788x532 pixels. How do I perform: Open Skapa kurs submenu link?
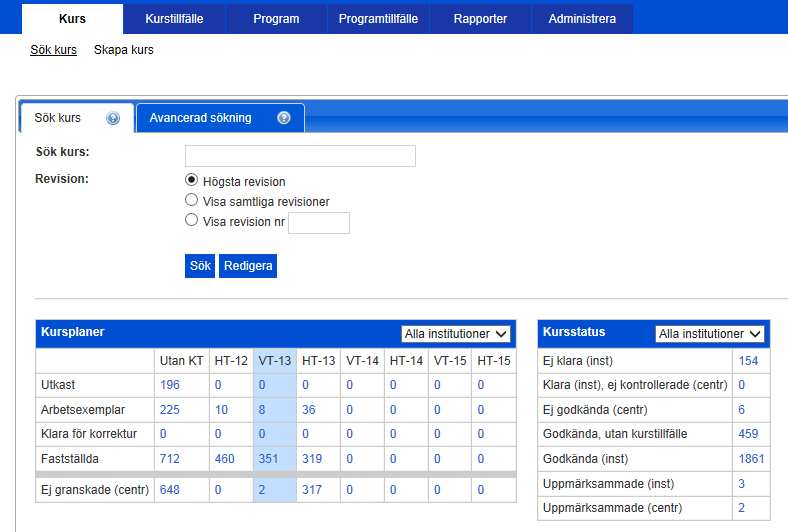pyautogui.click(x=124, y=50)
